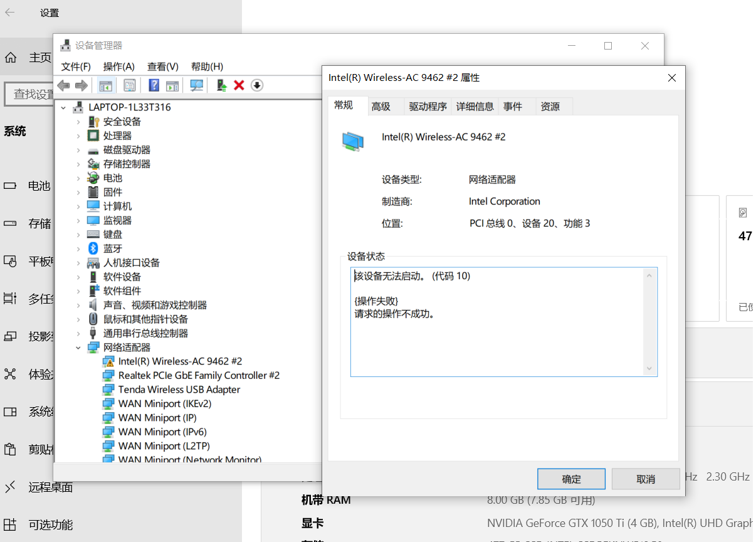
Task: Select 计算机 in device tree
Action: point(117,206)
